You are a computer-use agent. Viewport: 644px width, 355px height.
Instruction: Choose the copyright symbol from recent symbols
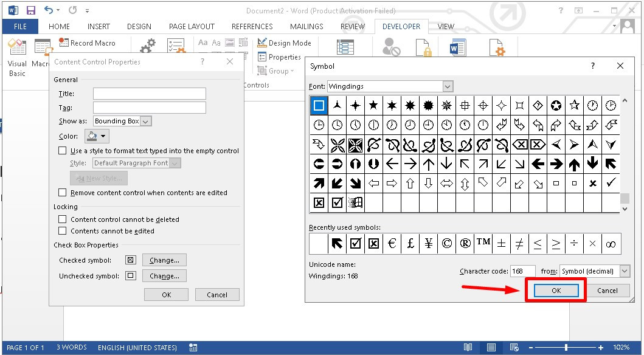[446, 244]
